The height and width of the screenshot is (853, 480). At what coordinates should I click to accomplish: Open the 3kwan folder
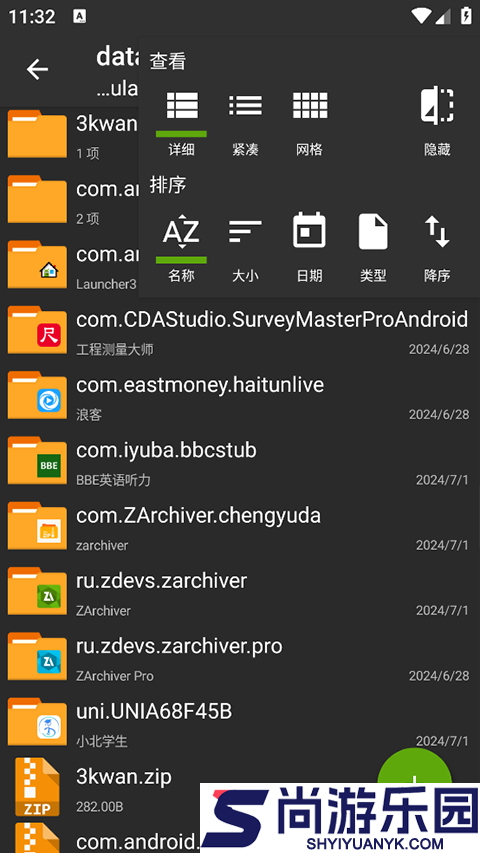click(x=37, y=134)
